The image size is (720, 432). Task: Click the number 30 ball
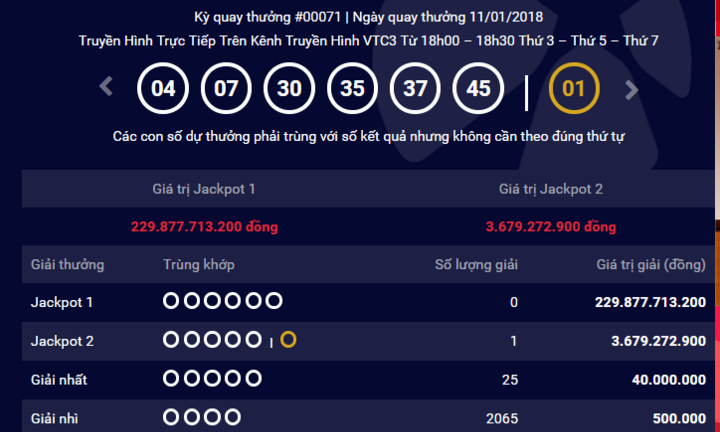coord(289,89)
